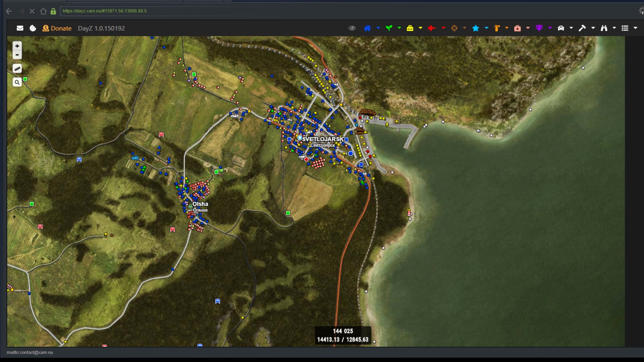The width and height of the screenshot is (644, 362).
Task: Open the list menu dropdown arrow
Action: [636, 28]
